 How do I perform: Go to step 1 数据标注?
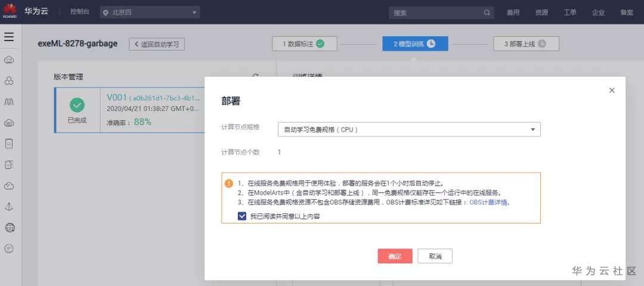[304, 44]
